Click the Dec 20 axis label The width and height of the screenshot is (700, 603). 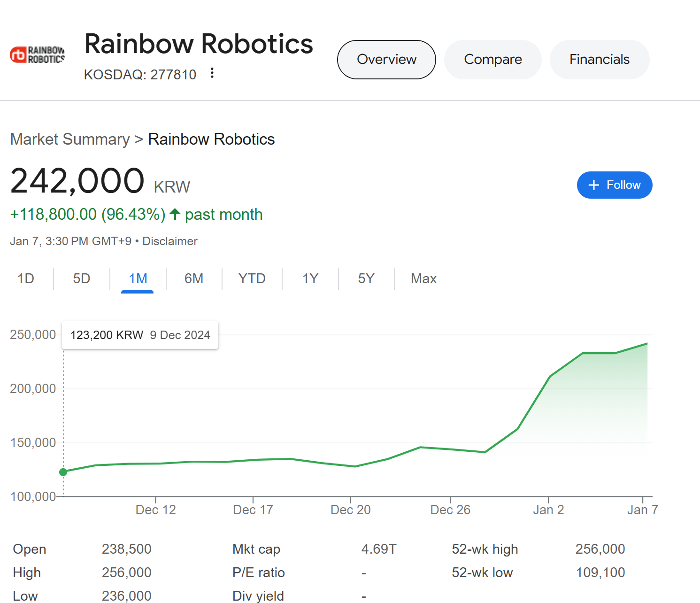tap(351, 510)
